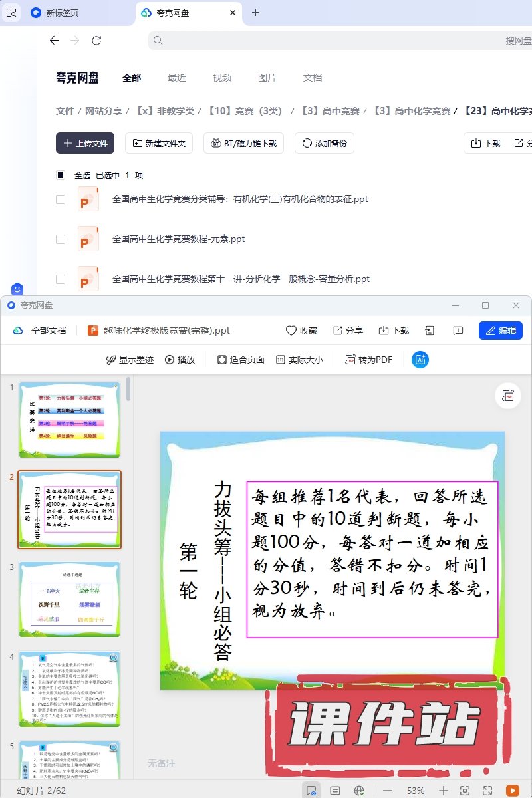This screenshot has width=532, height=798.
Task: Check the box for 有机化合物的表征.ppt file
Action: point(61,199)
